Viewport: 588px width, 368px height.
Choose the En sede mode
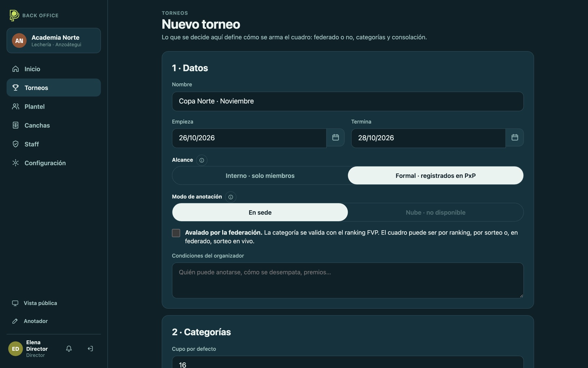point(260,212)
